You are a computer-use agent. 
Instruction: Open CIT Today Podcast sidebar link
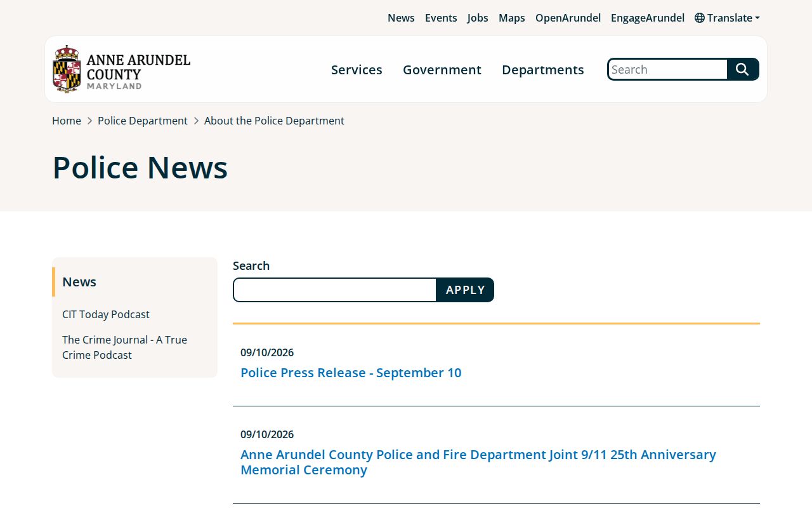[x=106, y=314]
